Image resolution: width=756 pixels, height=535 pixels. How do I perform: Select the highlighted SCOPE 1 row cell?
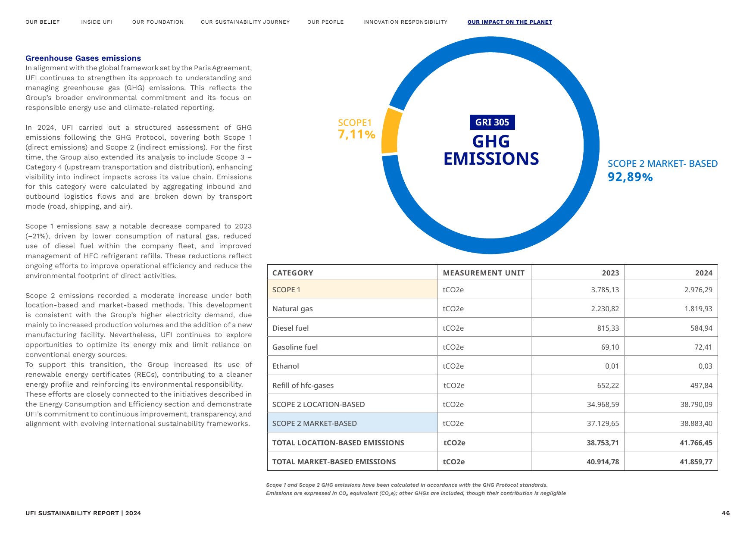(x=353, y=289)
